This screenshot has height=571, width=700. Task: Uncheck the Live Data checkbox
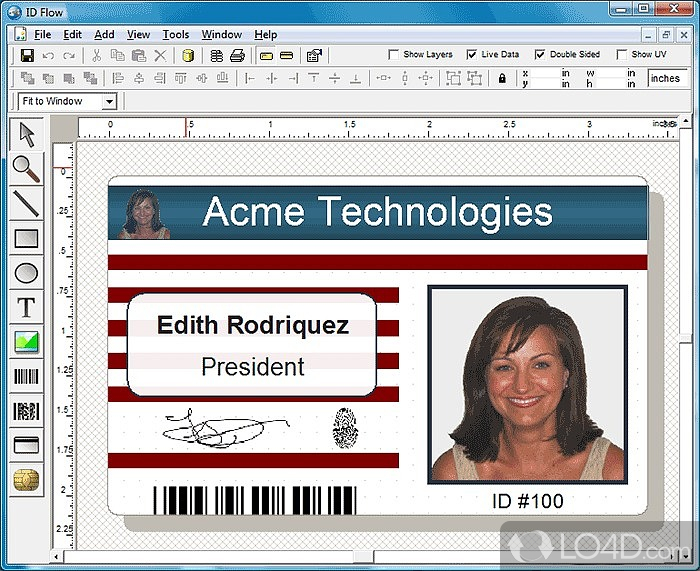(471, 54)
